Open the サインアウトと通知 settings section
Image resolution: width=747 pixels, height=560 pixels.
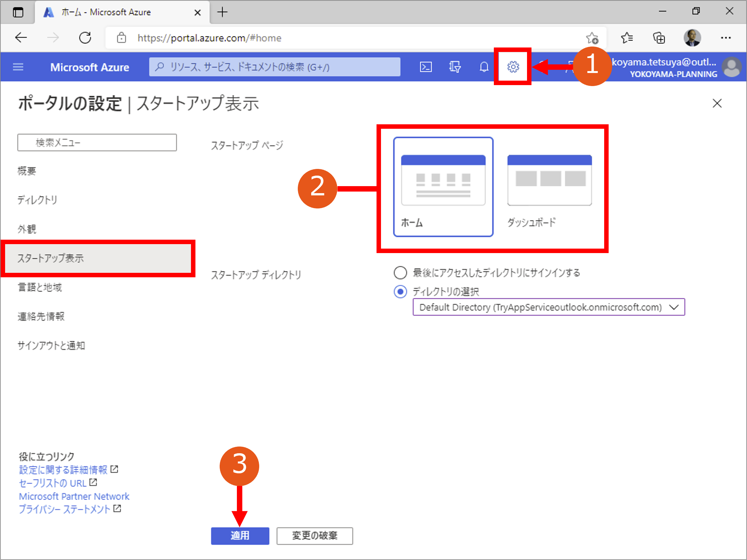pyautogui.click(x=51, y=345)
